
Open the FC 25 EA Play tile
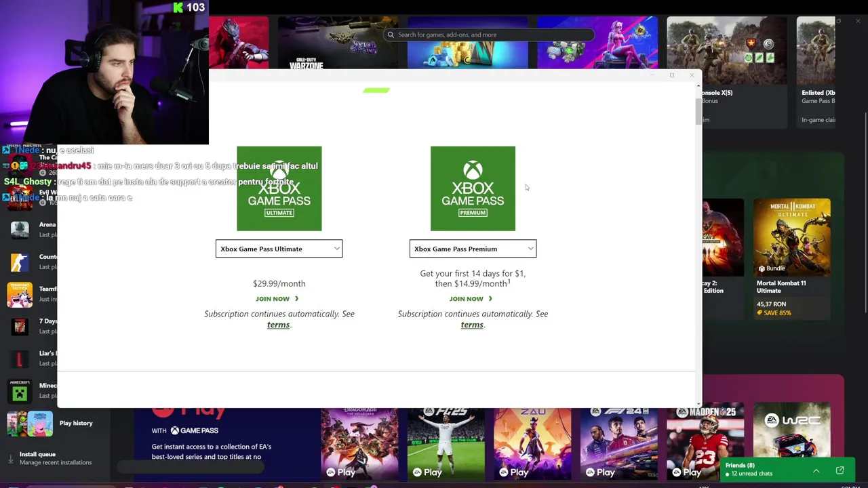pos(446,443)
